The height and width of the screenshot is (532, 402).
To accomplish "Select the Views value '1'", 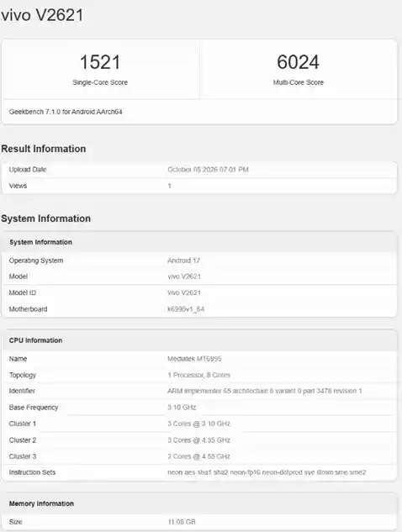I will pyautogui.click(x=169, y=186).
